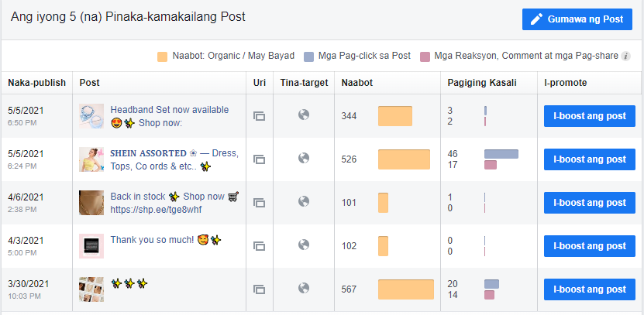Click the orange reach bar for 526

(404, 159)
